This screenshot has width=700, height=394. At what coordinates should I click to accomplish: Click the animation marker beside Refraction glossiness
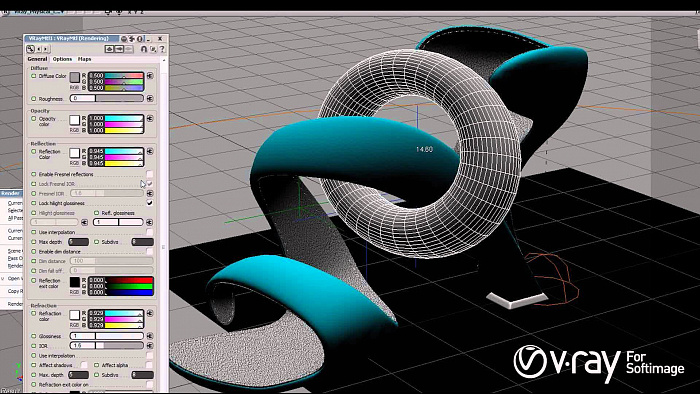[x=33, y=336]
